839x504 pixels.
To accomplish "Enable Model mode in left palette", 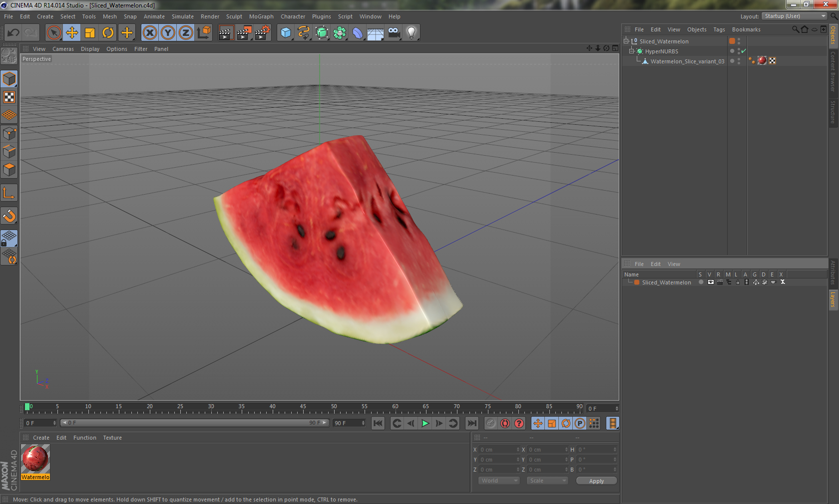I will click(9, 79).
